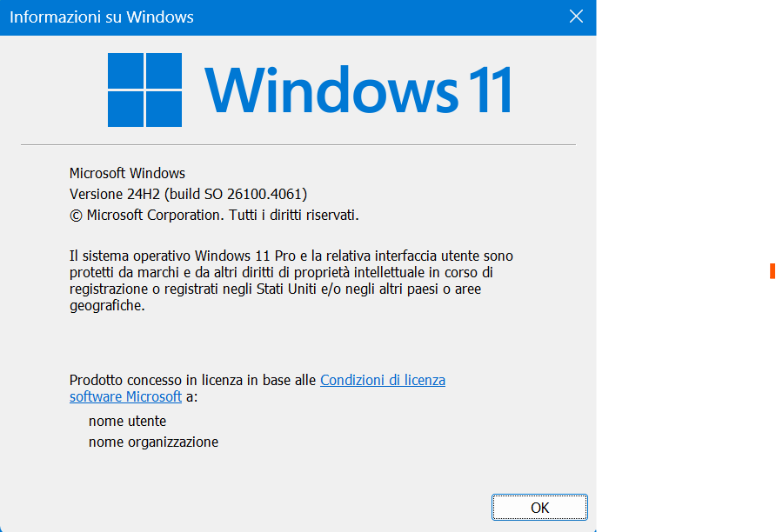This screenshot has width=776, height=532.
Task: Click the Windows four-square logo icon
Action: point(144,90)
